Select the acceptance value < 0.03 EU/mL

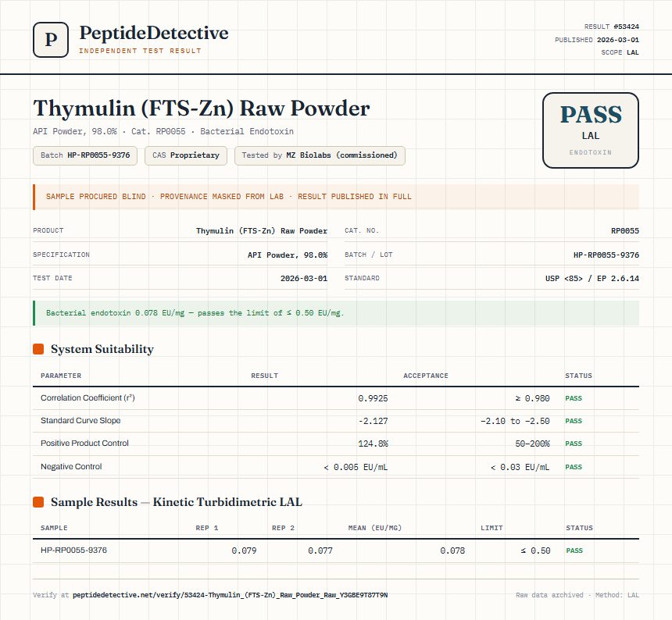[520, 467]
